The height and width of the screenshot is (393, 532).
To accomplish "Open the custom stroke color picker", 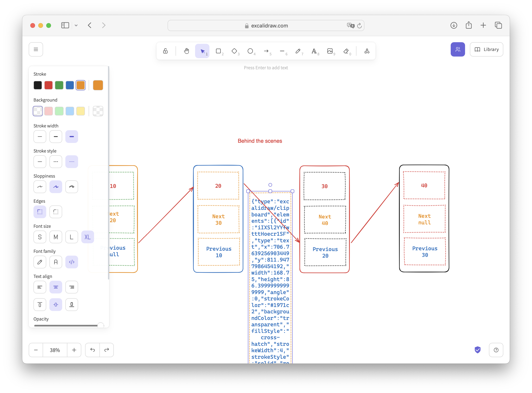I will click(98, 85).
